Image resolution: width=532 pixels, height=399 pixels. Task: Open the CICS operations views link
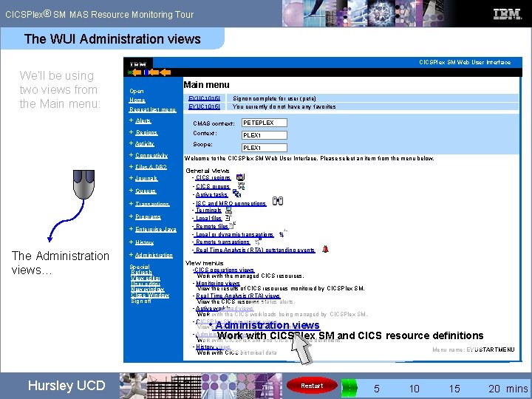(225, 270)
